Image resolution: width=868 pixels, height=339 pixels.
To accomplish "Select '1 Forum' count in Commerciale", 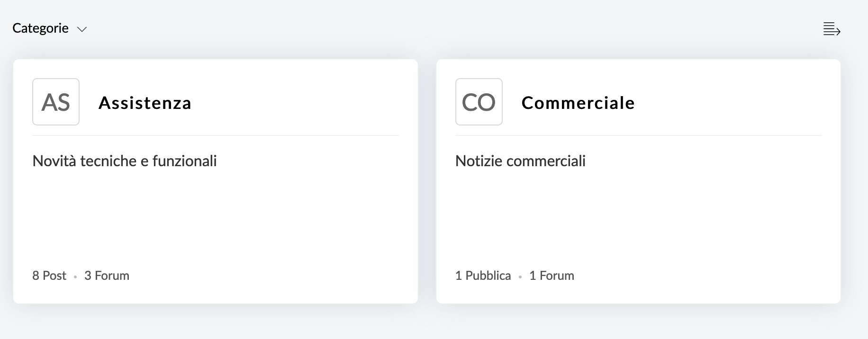I will click(x=551, y=276).
